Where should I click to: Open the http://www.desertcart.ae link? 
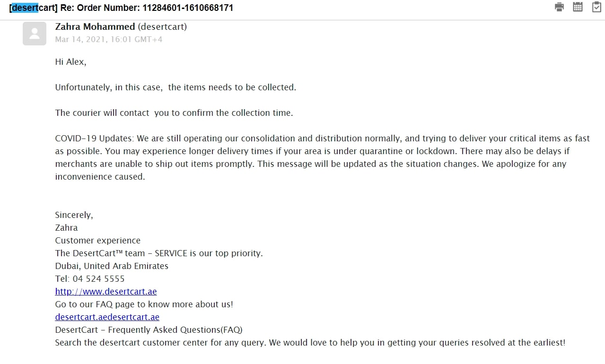(x=106, y=292)
